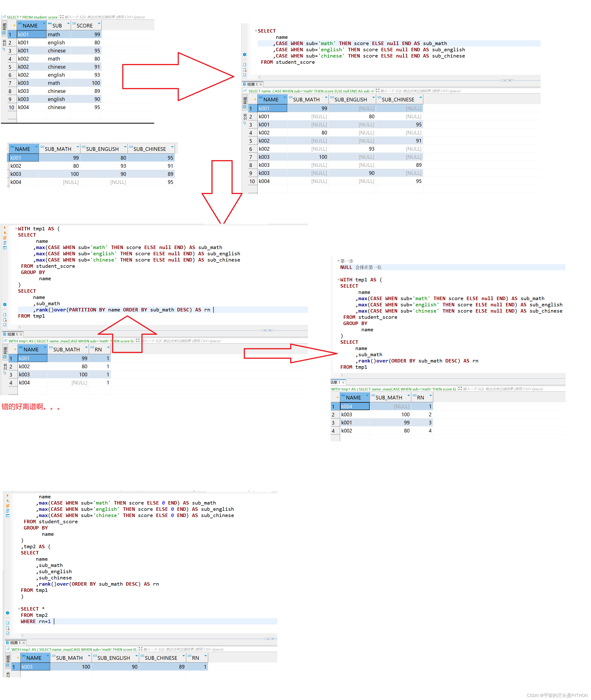Toggle record mode icon beside PARTITION BY results row 3
Viewport: 591px width, 700px height.
point(5,373)
